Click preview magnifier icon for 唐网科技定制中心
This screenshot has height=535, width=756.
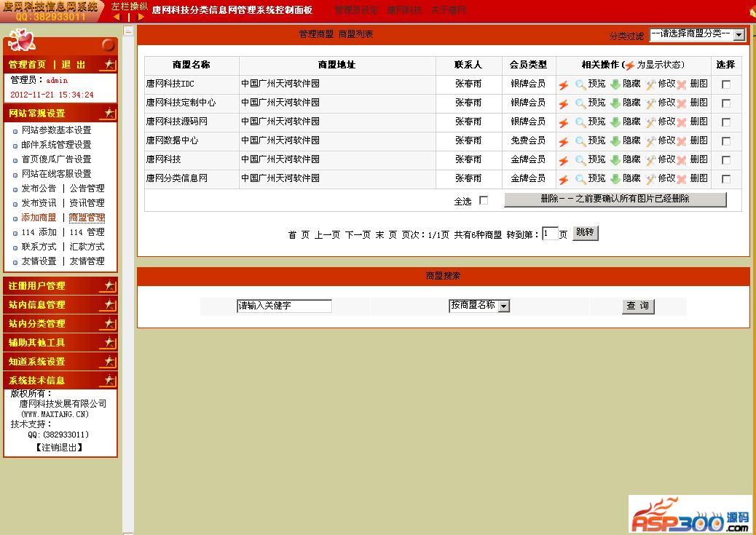pos(580,103)
